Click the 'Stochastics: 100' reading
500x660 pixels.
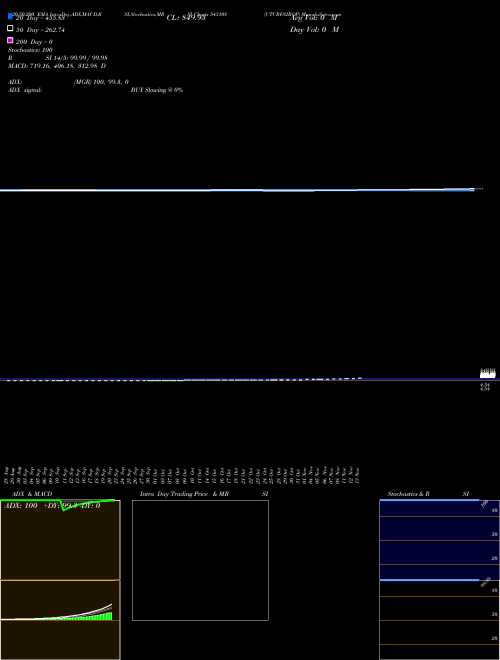tap(30, 50)
